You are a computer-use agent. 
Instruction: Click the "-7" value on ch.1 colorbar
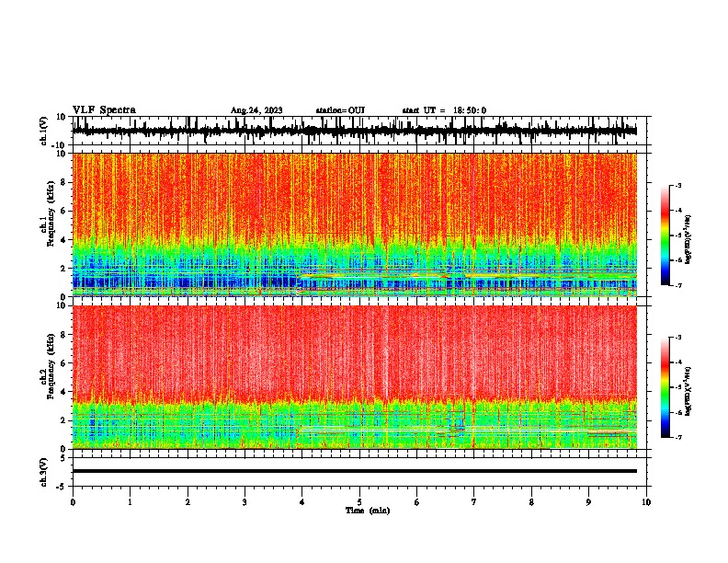[x=677, y=285]
